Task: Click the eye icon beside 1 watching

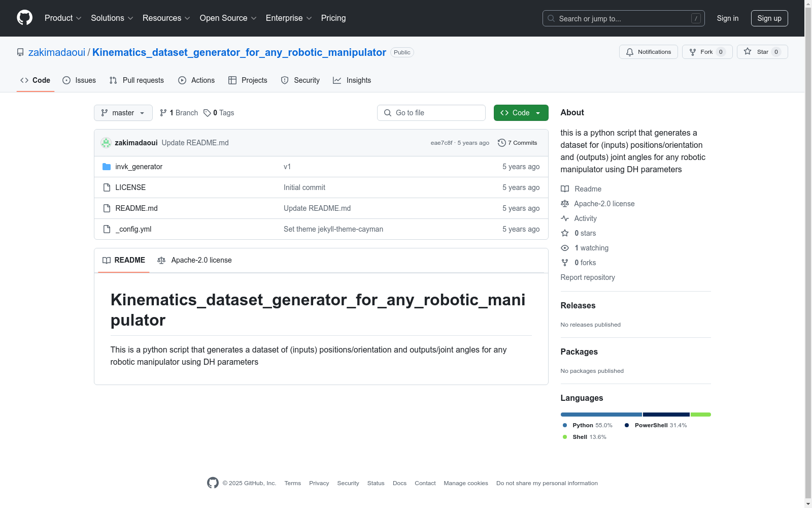Action: pos(565,248)
